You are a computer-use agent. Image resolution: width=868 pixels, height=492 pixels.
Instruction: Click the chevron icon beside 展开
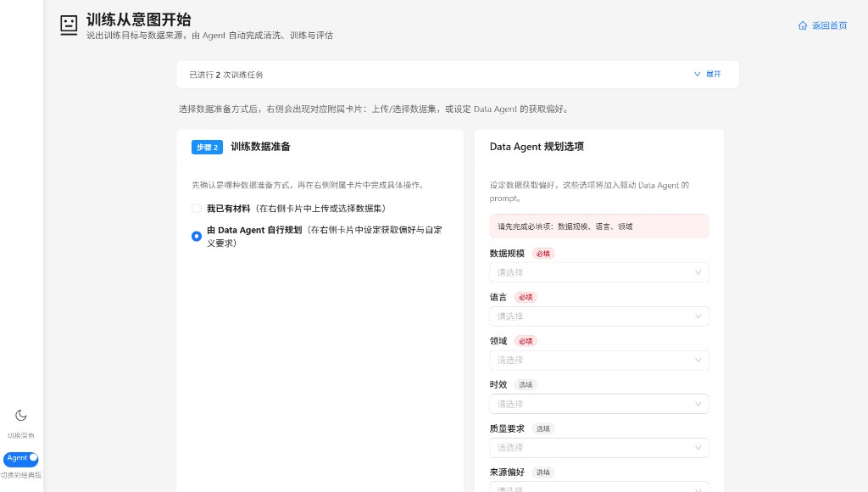click(x=697, y=74)
